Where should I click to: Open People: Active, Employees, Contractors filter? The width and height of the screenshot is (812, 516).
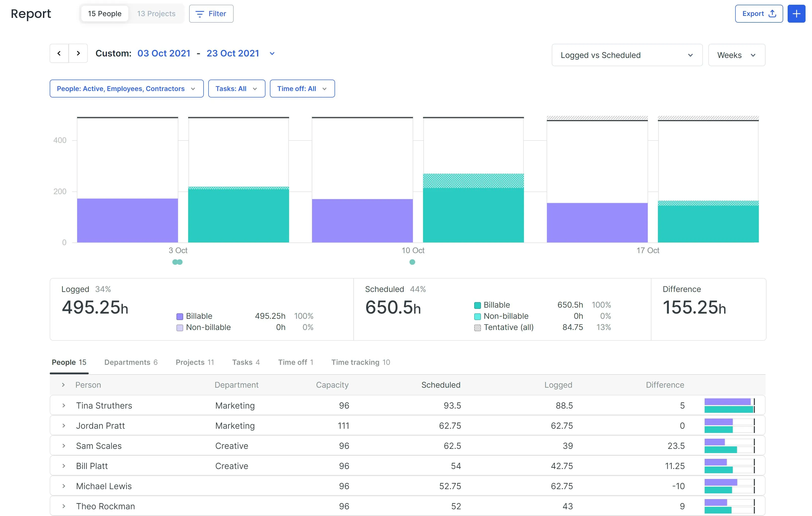pyautogui.click(x=127, y=89)
